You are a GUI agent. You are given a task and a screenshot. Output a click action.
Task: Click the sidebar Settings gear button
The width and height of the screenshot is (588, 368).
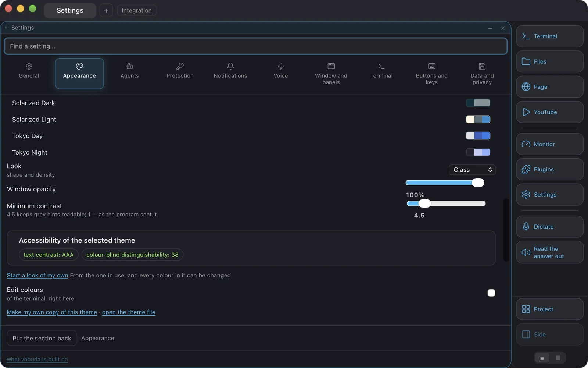point(549,195)
